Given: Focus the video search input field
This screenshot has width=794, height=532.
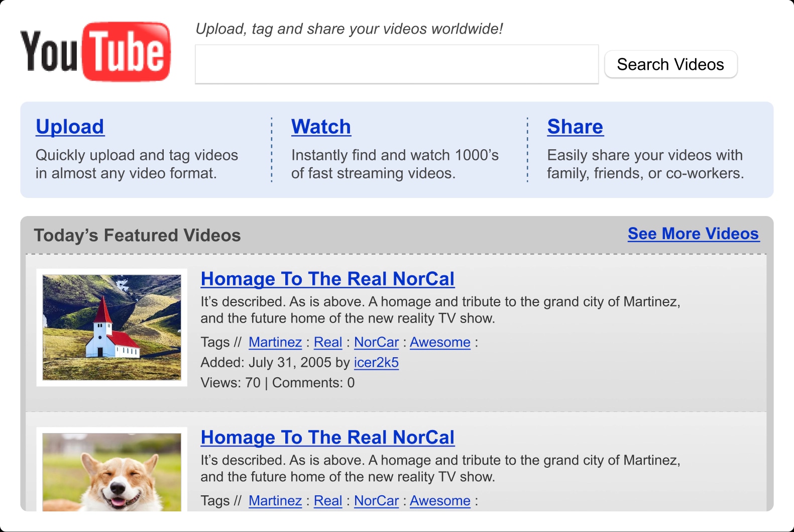Looking at the screenshot, I should [x=397, y=64].
